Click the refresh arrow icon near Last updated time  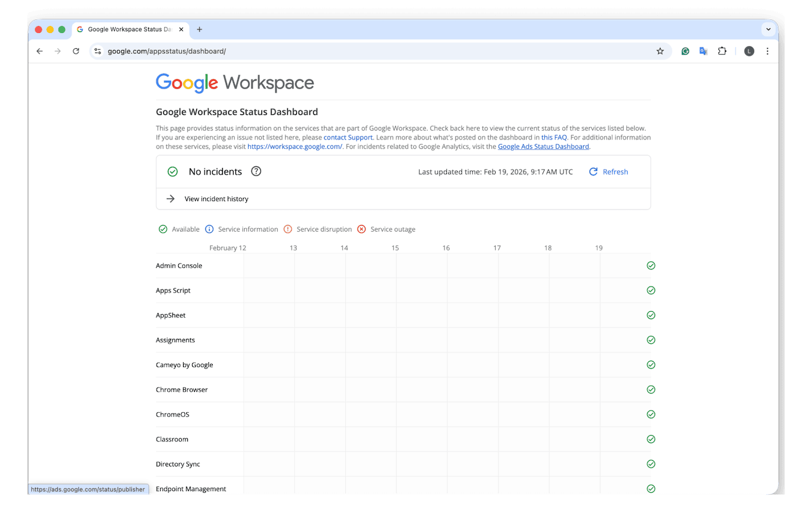click(x=593, y=172)
